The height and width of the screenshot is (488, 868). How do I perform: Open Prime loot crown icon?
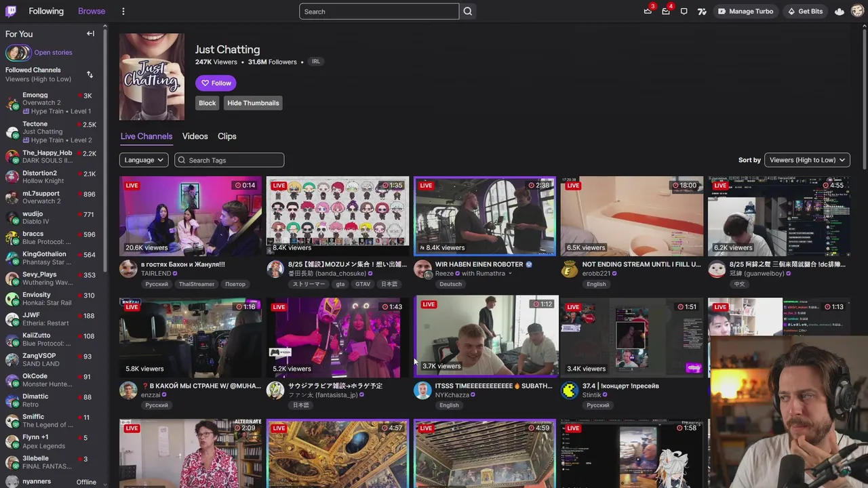648,12
